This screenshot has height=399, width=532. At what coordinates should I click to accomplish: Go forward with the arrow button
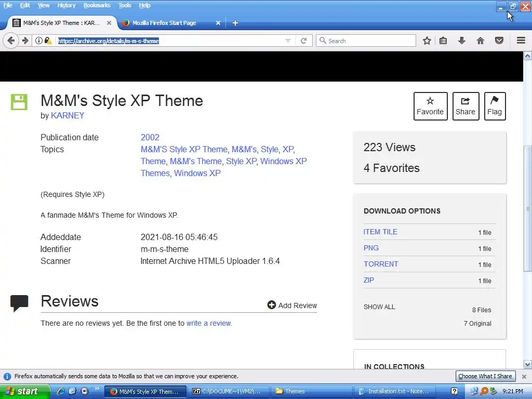coord(25,41)
